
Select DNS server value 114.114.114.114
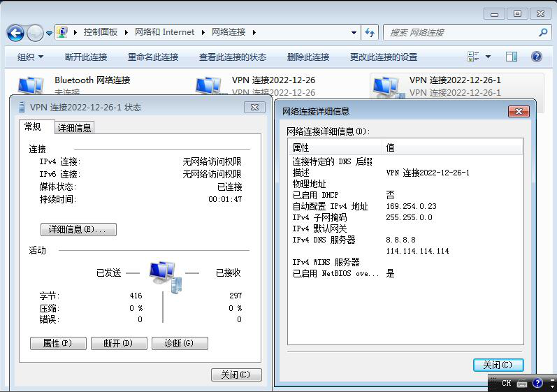point(417,251)
